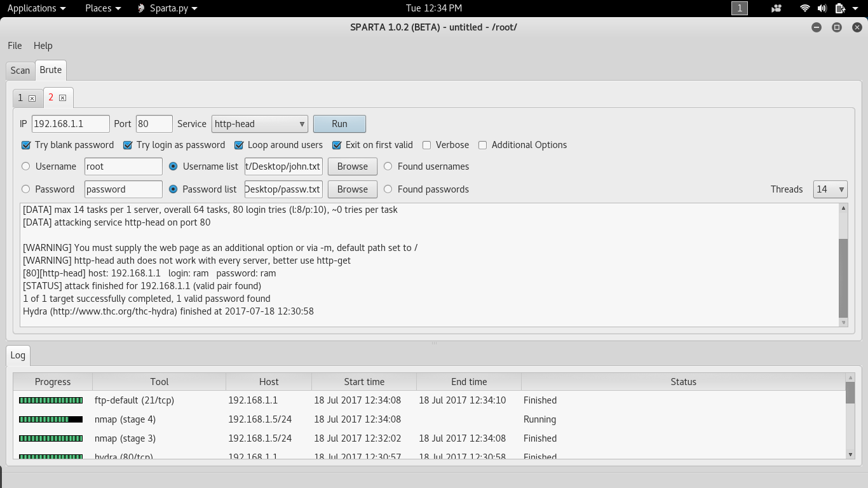Select the Password radio button
This screenshot has width=868, height=488.
coord(26,189)
